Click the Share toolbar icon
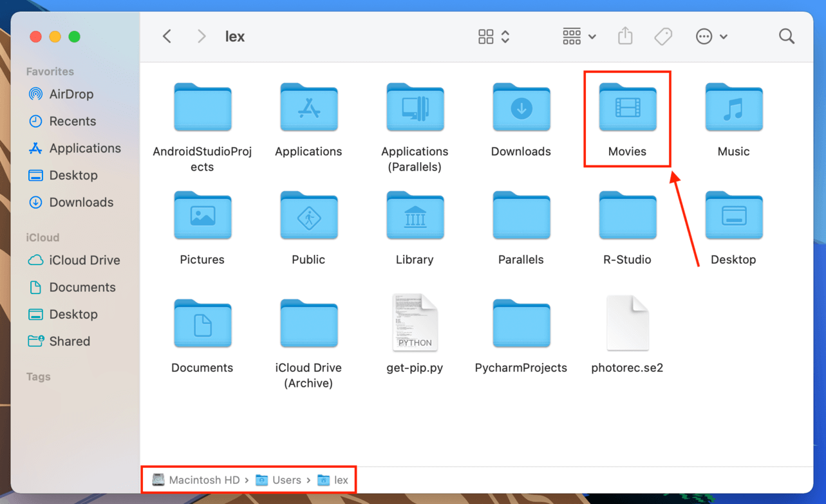Image resolution: width=826 pixels, height=504 pixels. 625,37
